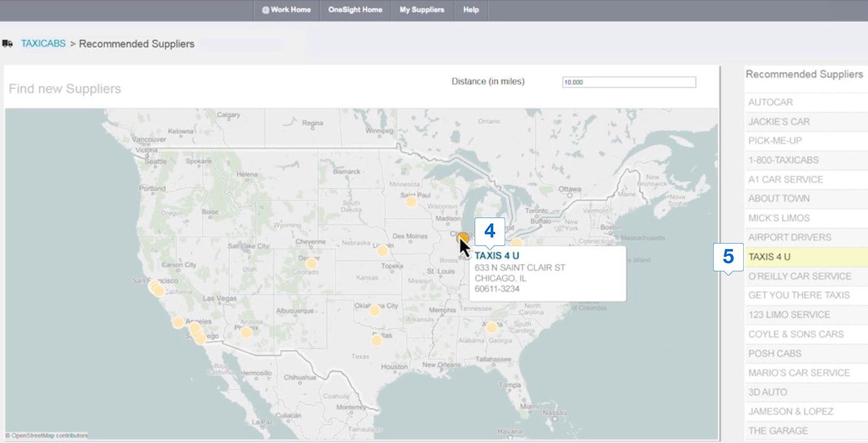Click the TAXICABS breadcrumb link
Viewport: 868px width, 443px height.
(43, 44)
